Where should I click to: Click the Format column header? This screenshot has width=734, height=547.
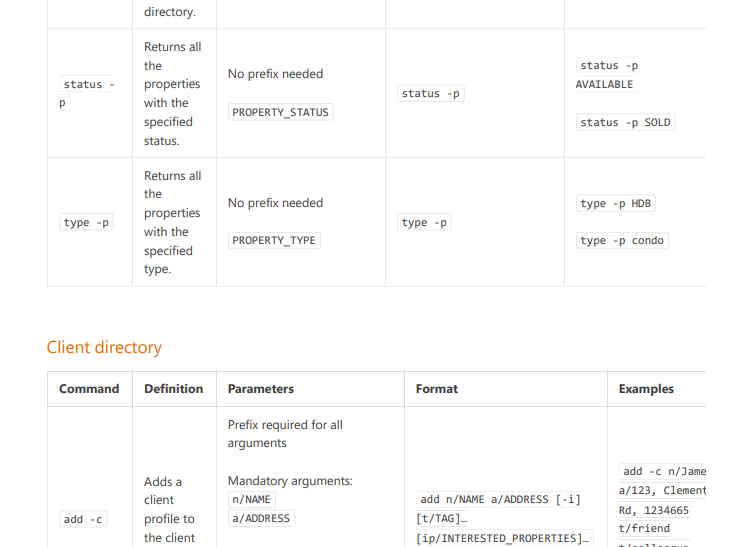[437, 389]
